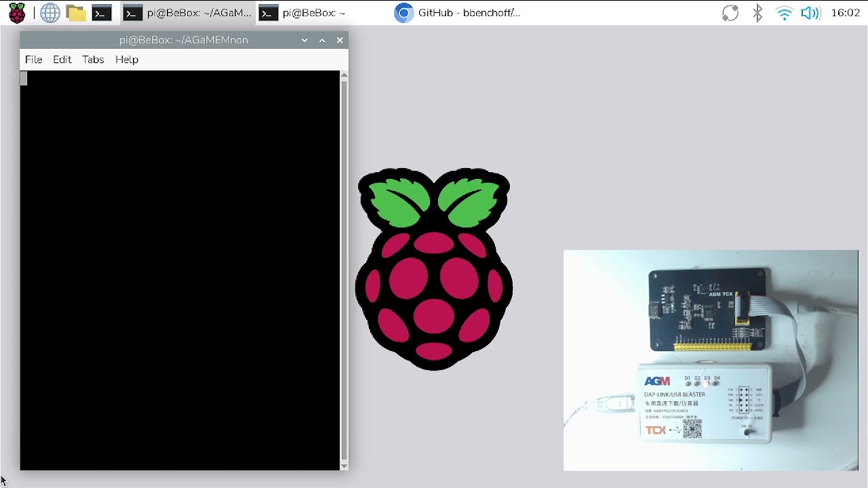This screenshot has height=488, width=868.
Task: Open the Wi-Fi network menu
Action: pyautogui.click(x=785, y=13)
